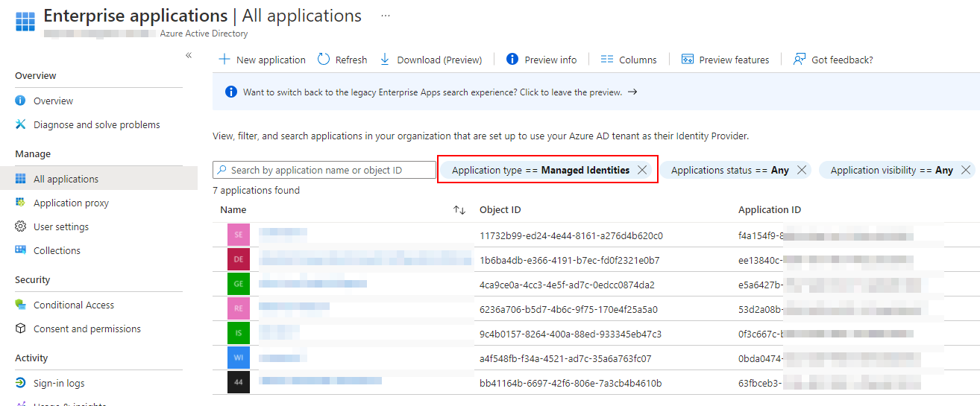Click the Manage section heading
The image size is (980, 406).
(x=33, y=154)
